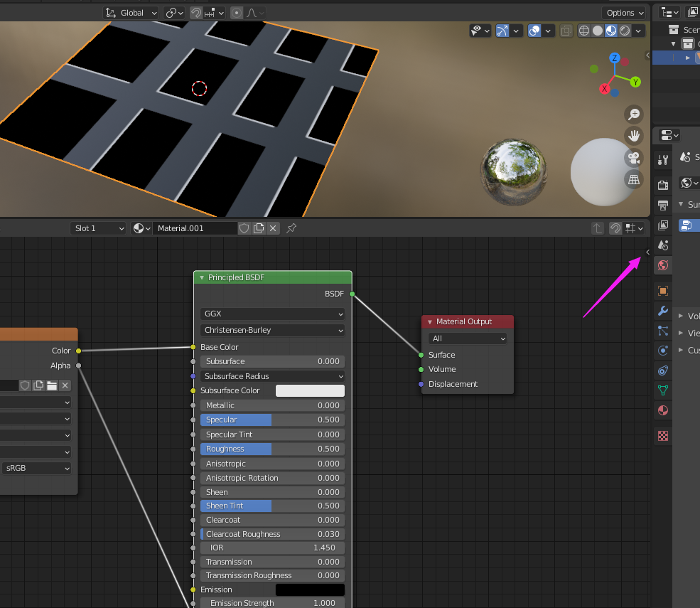Open the shading options dropdown arrow
The height and width of the screenshot is (608, 700).
pos(639,31)
